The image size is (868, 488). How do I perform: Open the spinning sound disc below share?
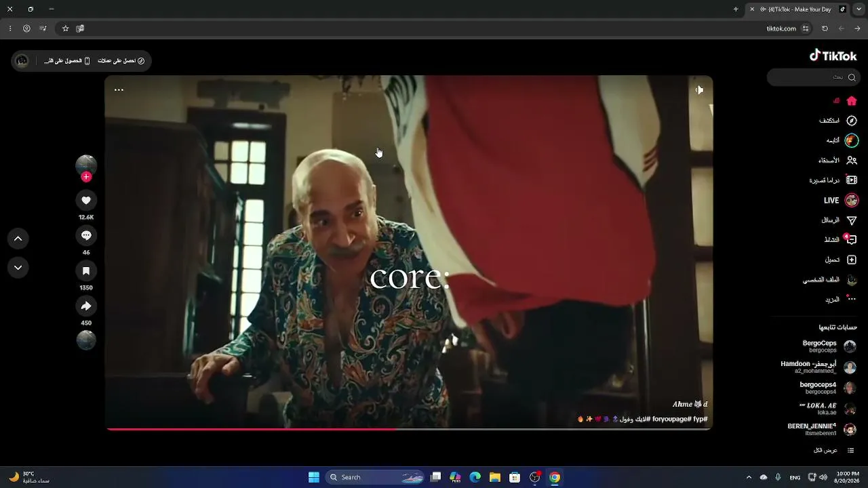86,340
